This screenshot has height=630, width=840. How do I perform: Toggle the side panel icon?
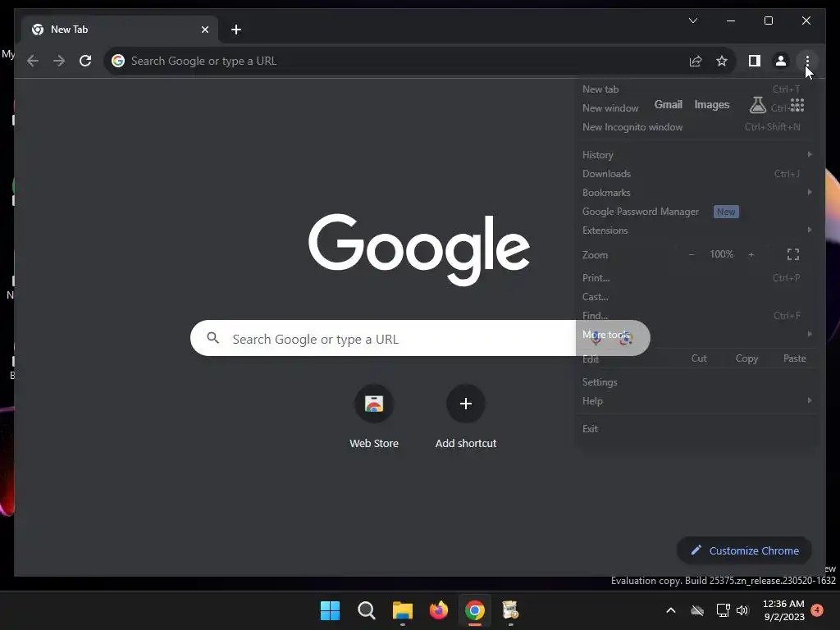(755, 61)
